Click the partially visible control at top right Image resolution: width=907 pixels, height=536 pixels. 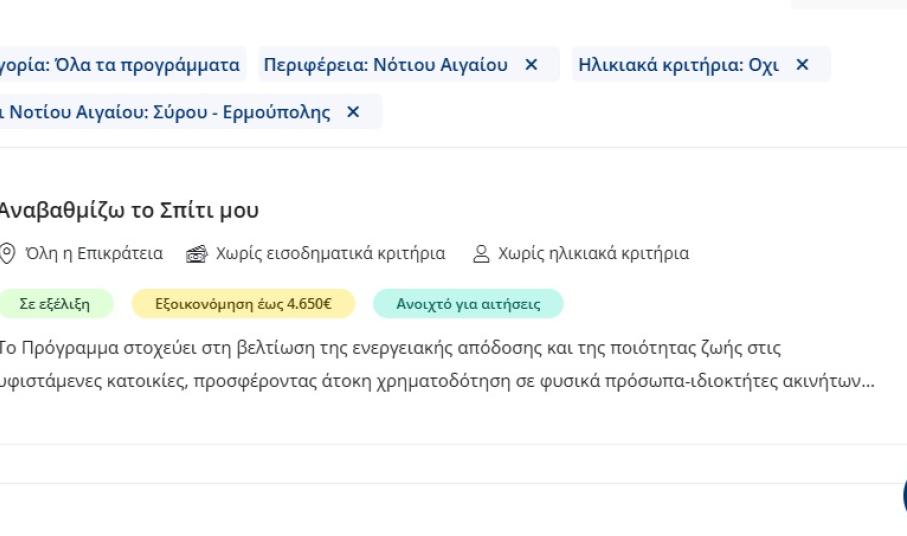[848, 4]
